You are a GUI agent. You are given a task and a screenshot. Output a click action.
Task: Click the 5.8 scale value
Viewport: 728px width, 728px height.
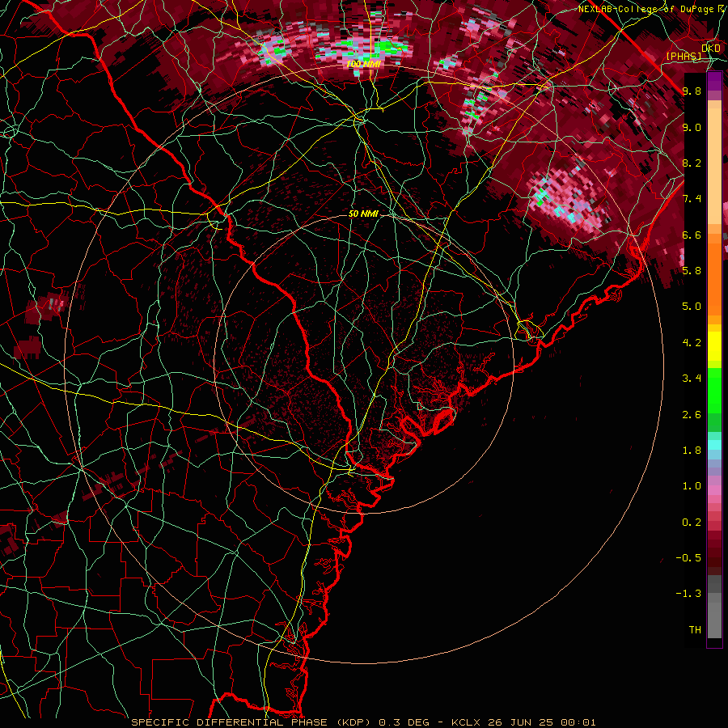(692, 270)
